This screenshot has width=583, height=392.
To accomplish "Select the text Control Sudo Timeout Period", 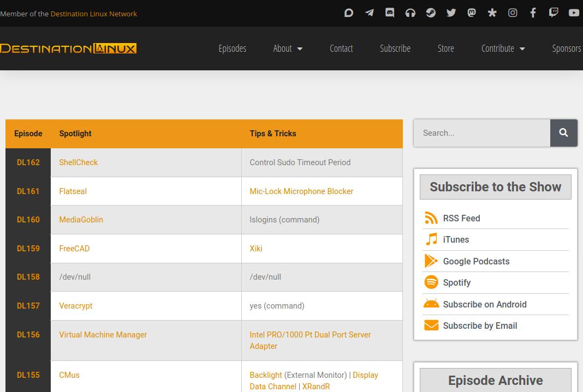I will (300, 162).
